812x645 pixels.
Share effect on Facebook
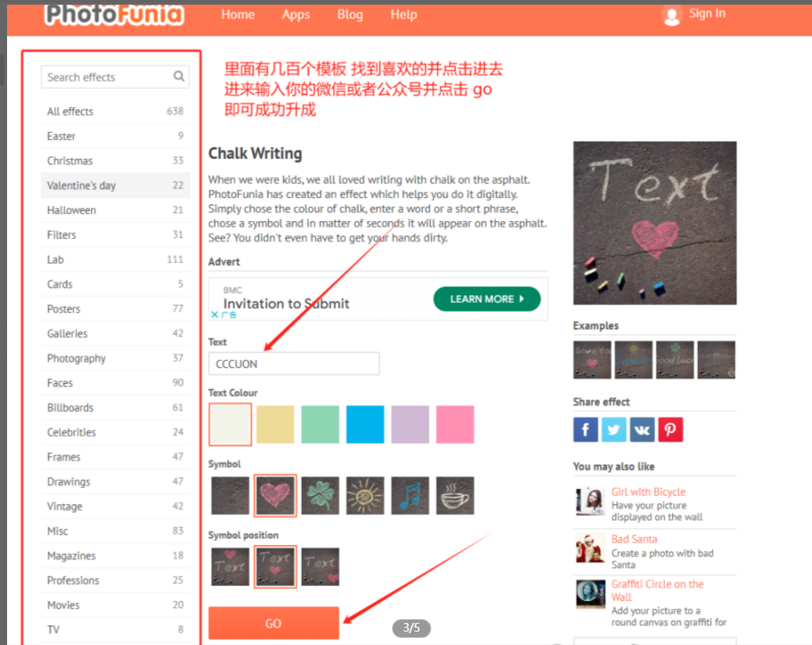[585, 429]
